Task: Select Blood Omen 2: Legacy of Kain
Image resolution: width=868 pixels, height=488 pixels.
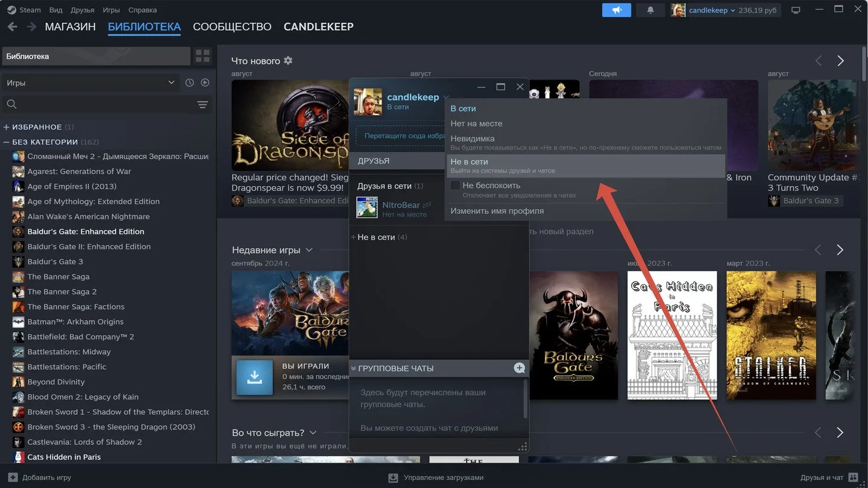Action: pyautogui.click(x=83, y=397)
